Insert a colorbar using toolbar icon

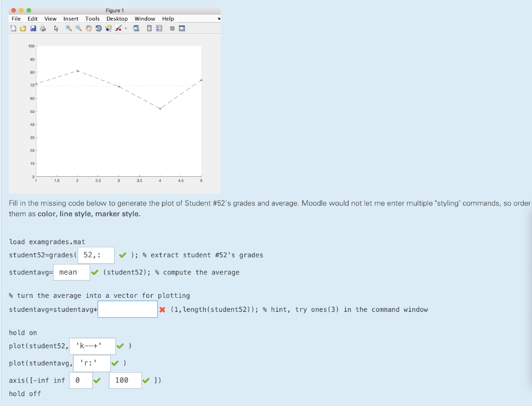pos(149,29)
